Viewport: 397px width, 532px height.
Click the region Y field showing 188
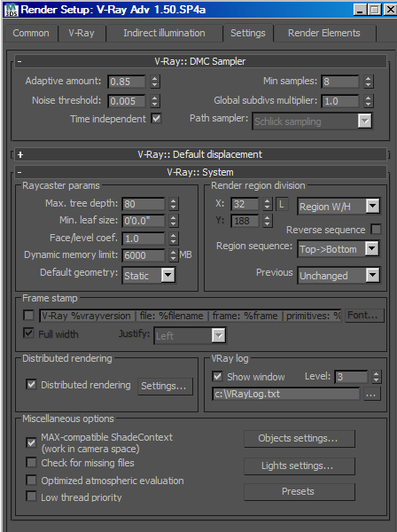click(245, 221)
